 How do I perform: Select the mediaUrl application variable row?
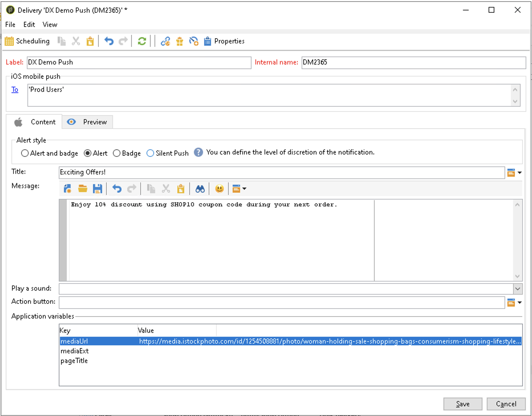[291, 341]
